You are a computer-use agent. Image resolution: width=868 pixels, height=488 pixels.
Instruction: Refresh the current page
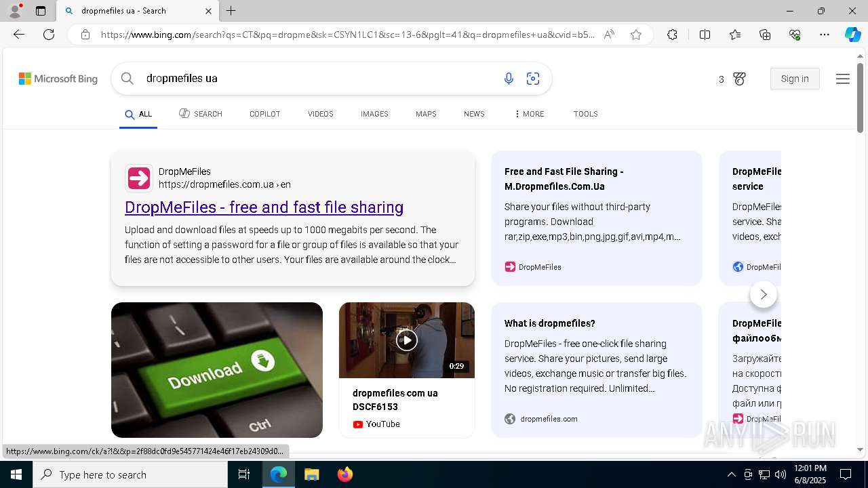49,35
